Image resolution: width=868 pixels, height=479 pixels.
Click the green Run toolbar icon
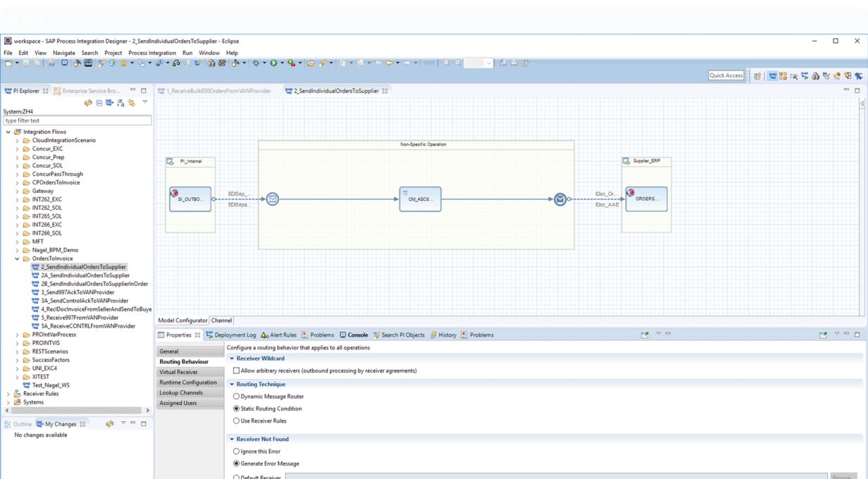pyautogui.click(x=273, y=63)
